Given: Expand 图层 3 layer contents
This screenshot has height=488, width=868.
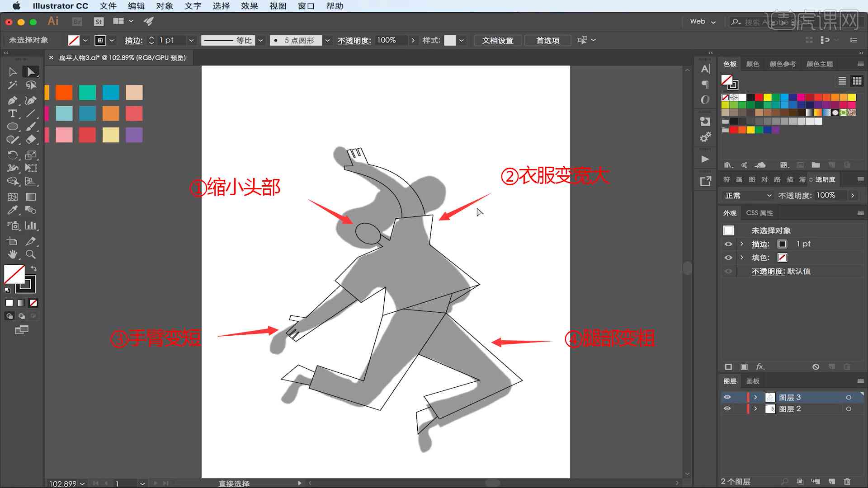Looking at the screenshot, I should coord(756,397).
